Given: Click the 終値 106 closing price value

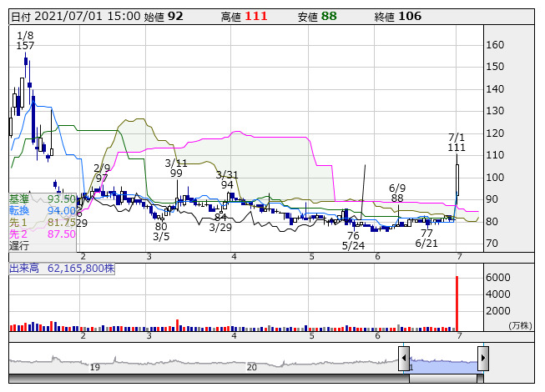Looking at the screenshot, I should click(398, 17).
